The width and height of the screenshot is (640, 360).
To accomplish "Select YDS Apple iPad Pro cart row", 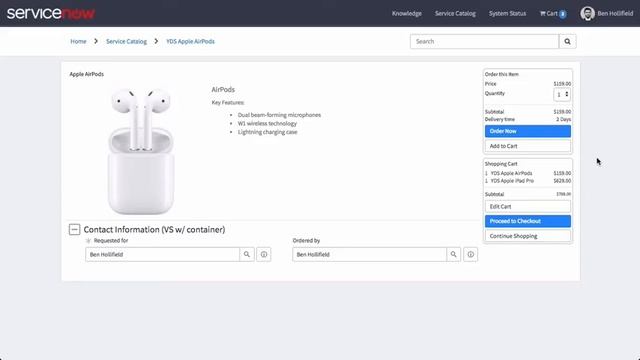I will (x=528, y=181).
